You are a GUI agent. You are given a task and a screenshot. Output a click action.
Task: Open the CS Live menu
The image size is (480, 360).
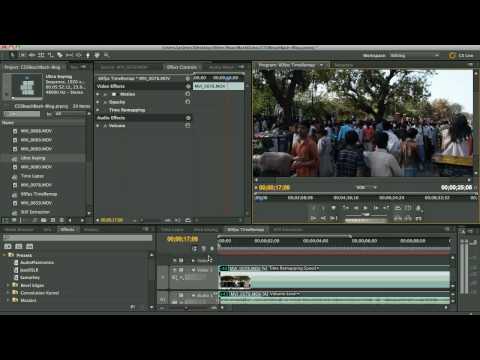tap(461, 55)
